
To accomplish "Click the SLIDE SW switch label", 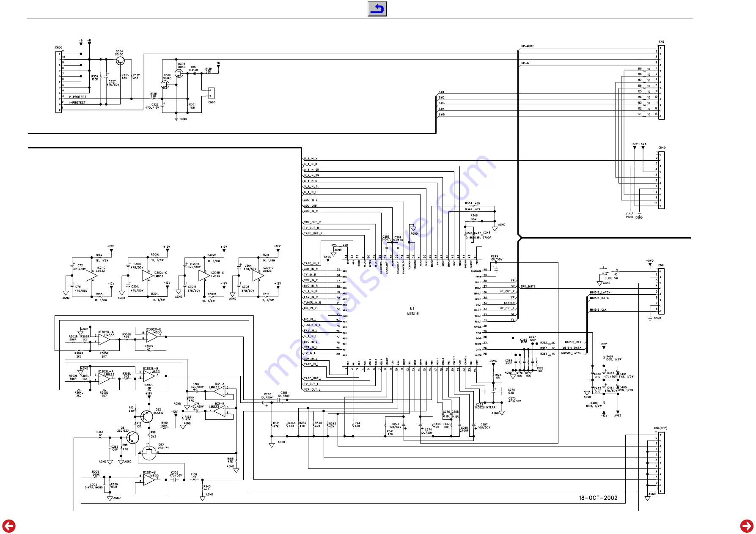I will [x=611, y=278].
